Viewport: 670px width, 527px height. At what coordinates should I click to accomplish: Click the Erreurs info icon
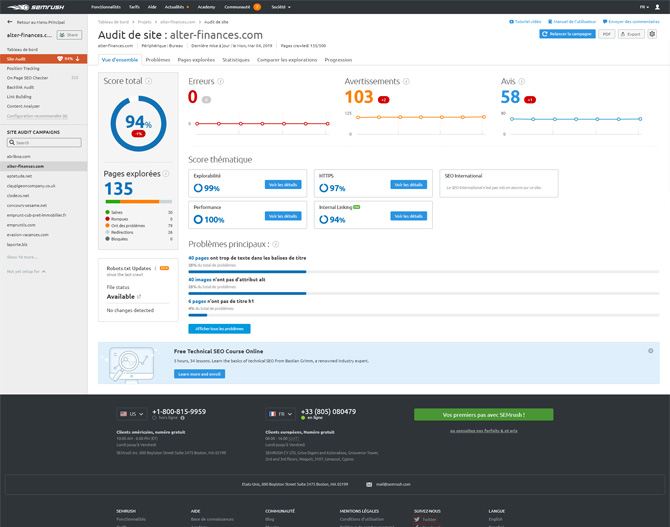220,81
